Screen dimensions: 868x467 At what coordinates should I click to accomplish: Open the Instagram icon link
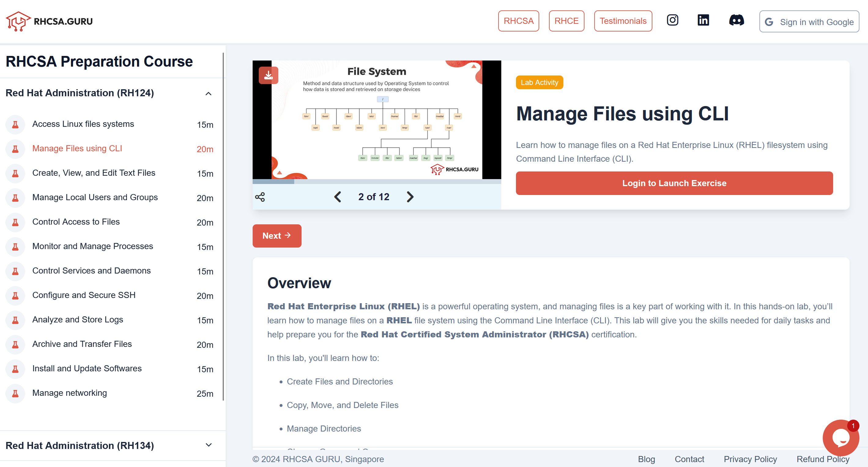[x=672, y=20]
